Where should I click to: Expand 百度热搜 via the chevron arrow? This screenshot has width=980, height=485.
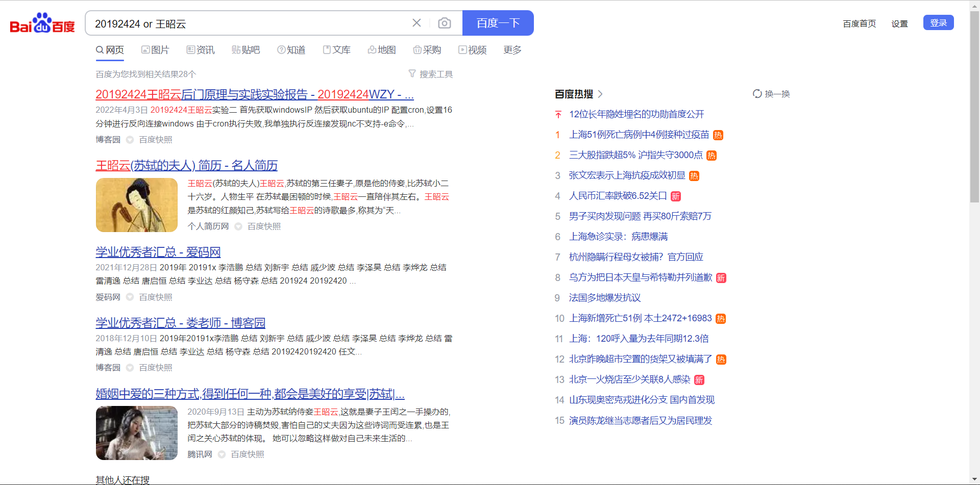click(600, 94)
